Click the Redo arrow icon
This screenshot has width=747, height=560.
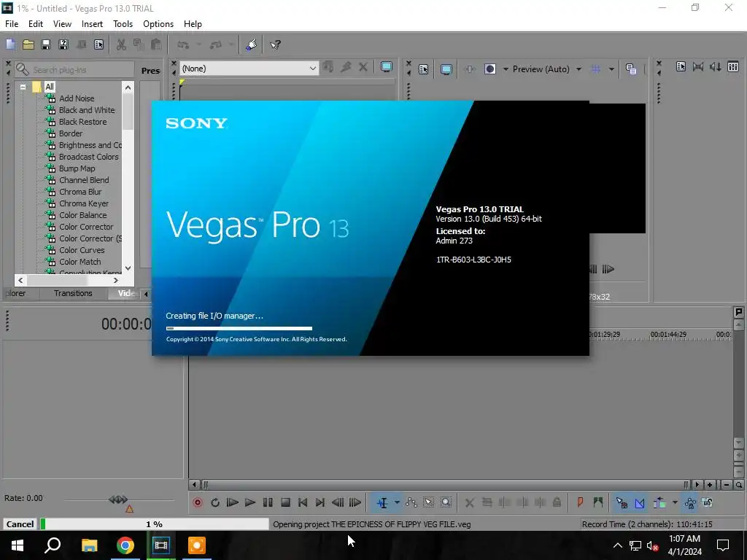click(x=216, y=44)
